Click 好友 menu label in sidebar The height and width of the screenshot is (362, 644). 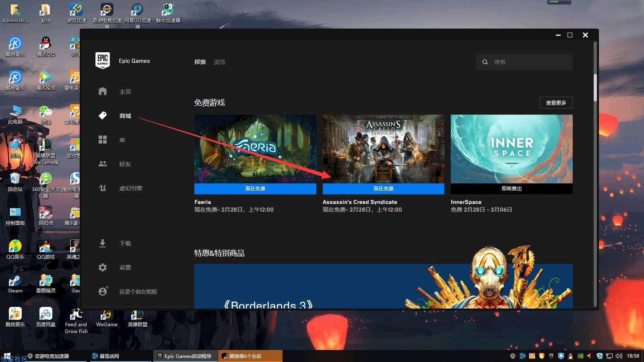tap(125, 164)
